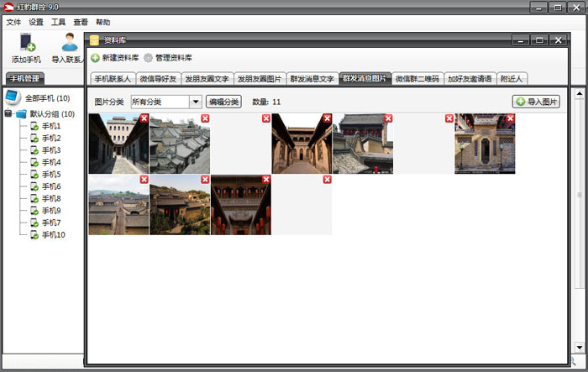This screenshot has height=372, width=588.
Task: Click the 资料库 window title icon
Action: coord(94,40)
